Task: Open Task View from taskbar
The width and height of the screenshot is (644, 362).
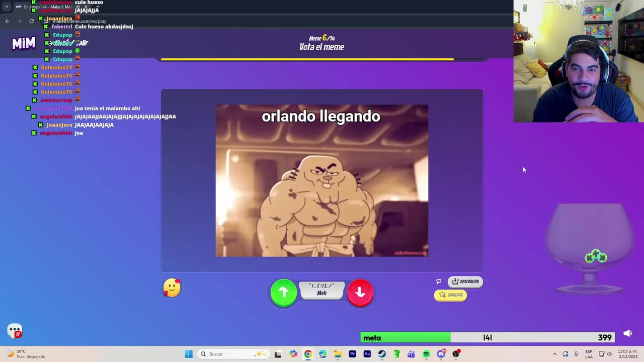Action: (x=278, y=354)
